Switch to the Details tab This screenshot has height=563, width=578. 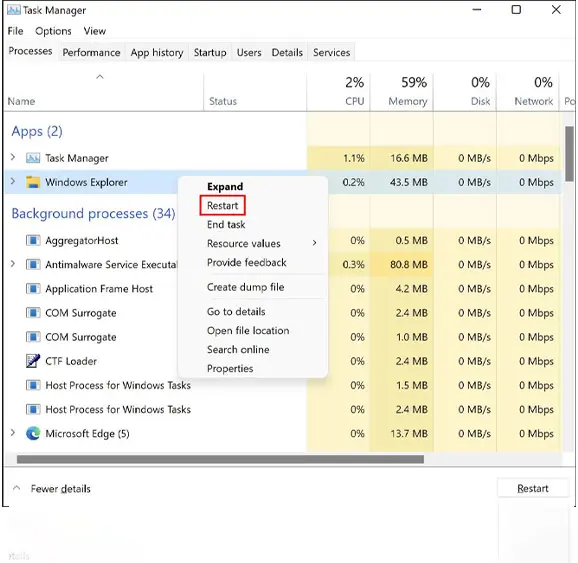[x=287, y=53]
